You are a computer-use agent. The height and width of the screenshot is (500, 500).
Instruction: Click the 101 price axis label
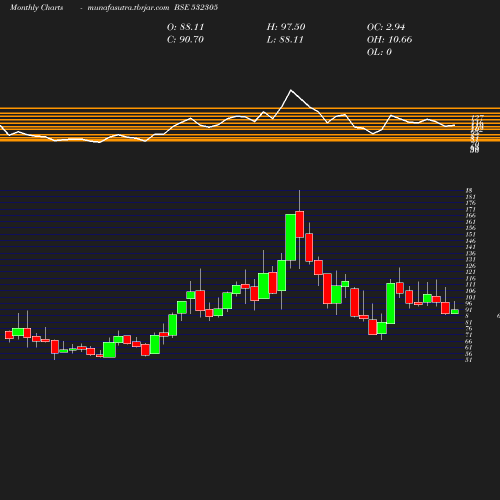tap(470, 297)
